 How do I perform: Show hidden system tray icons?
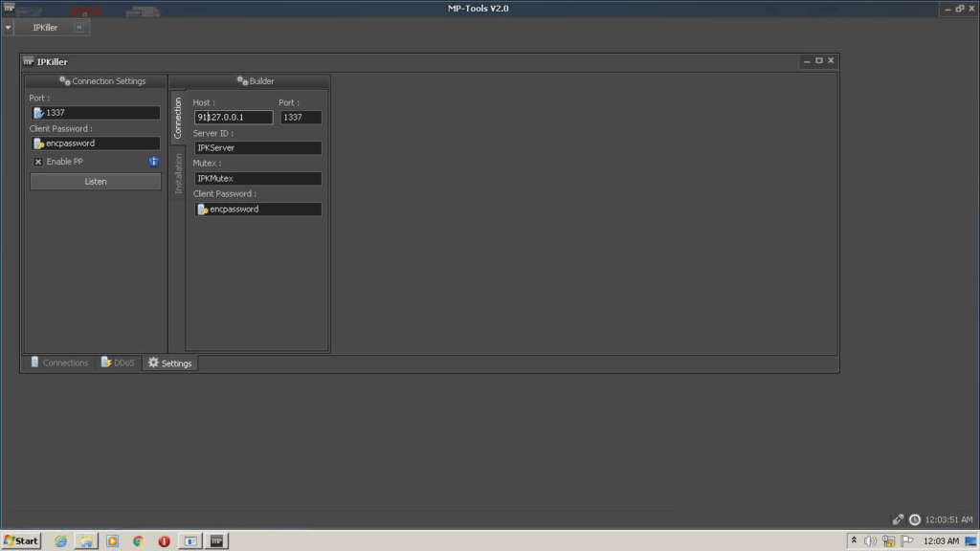click(854, 541)
